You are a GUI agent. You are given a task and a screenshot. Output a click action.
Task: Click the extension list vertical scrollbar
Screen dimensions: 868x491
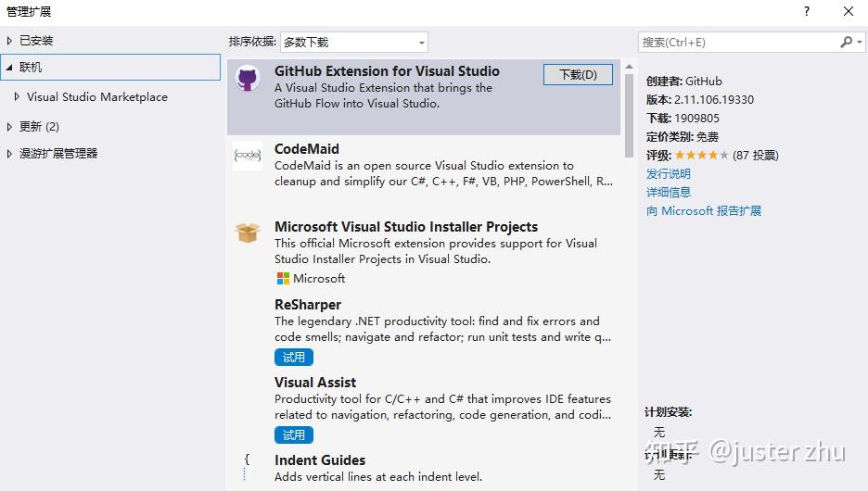coord(629,111)
